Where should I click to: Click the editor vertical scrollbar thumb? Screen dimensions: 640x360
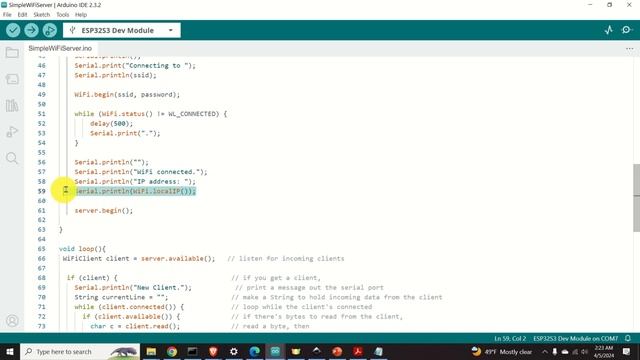(636, 198)
